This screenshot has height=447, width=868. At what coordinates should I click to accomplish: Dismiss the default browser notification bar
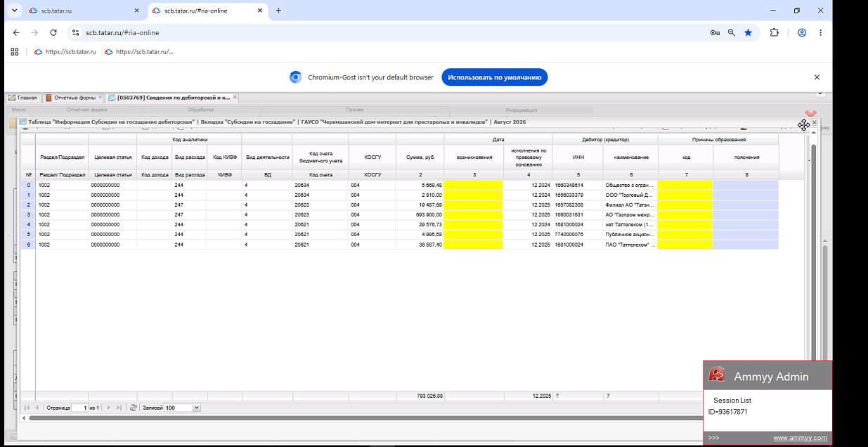[817, 77]
